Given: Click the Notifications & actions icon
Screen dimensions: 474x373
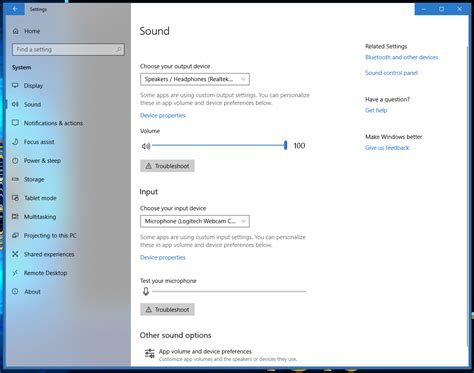Looking at the screenshot, I should (15, 123).
